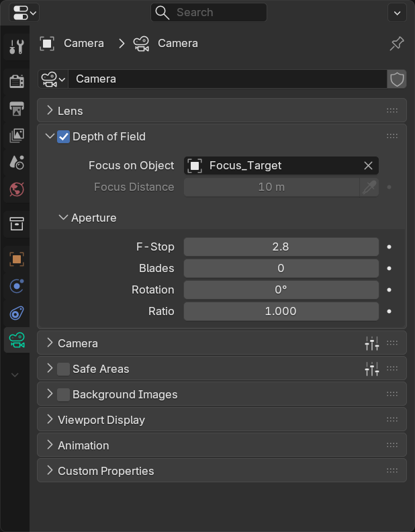This screenshot has height=532, width=415.
Task: Click the Camera data breadcrumb icon
Action: click(x=141, y=44)
